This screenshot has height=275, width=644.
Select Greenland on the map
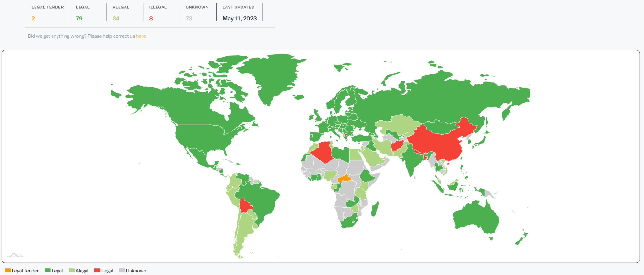point(274,76)
